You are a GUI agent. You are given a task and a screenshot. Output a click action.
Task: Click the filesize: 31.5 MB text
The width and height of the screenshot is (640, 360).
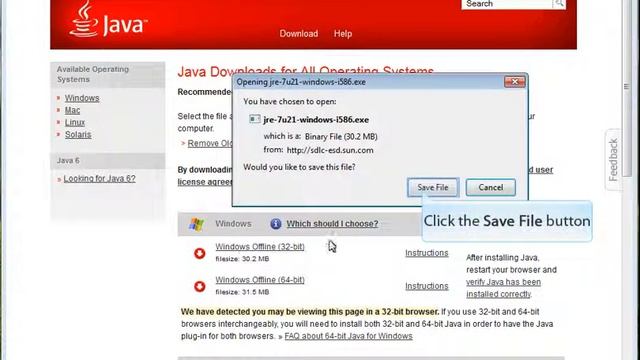[242, 292]
